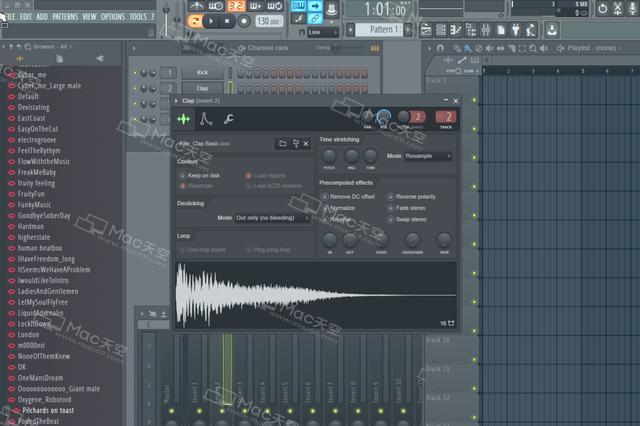Open the ADD menu
640x426 pixels.
[42, 17]
